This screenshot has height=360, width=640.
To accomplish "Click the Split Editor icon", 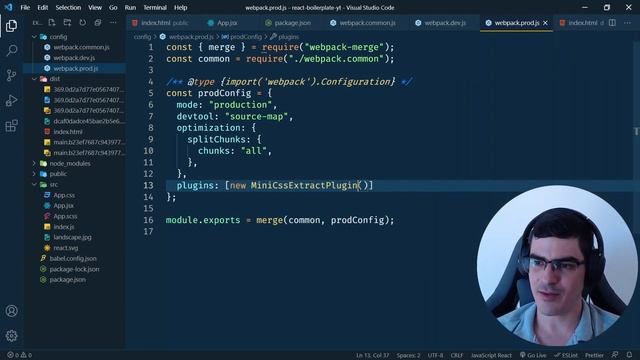I will tap(612, 23).
